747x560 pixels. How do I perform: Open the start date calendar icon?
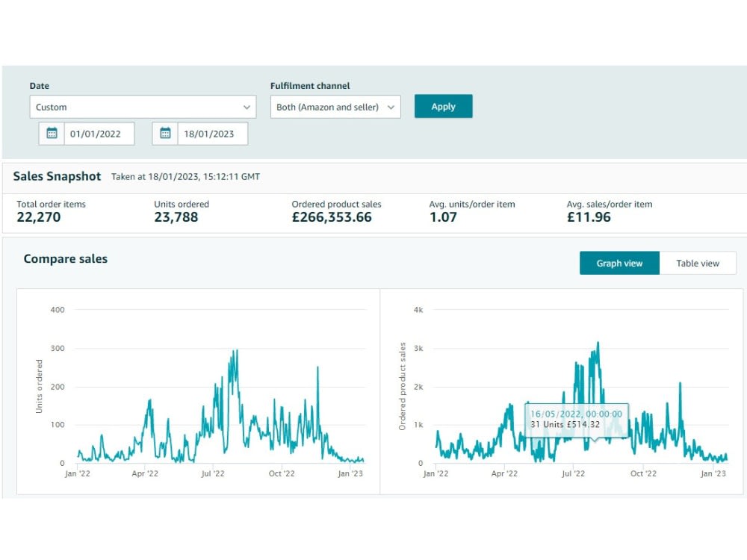click(x=52, y=134)
